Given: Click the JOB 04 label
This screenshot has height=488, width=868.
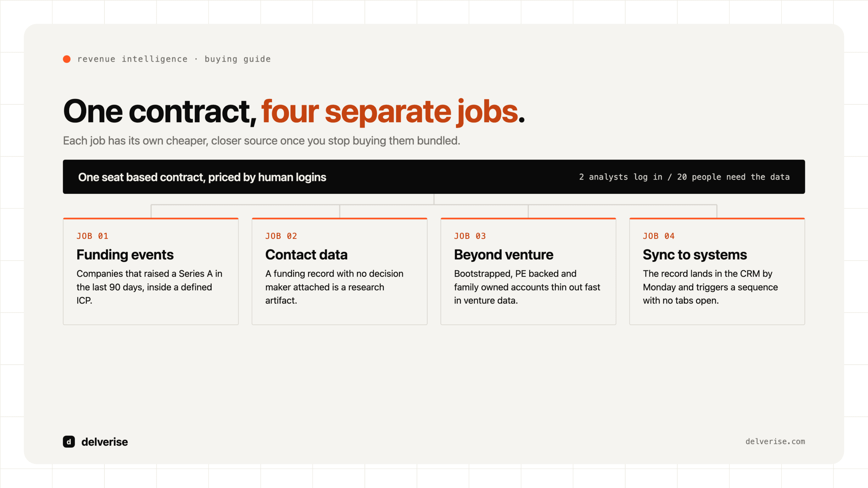Looking at the screenshot, I should (659, 236).
